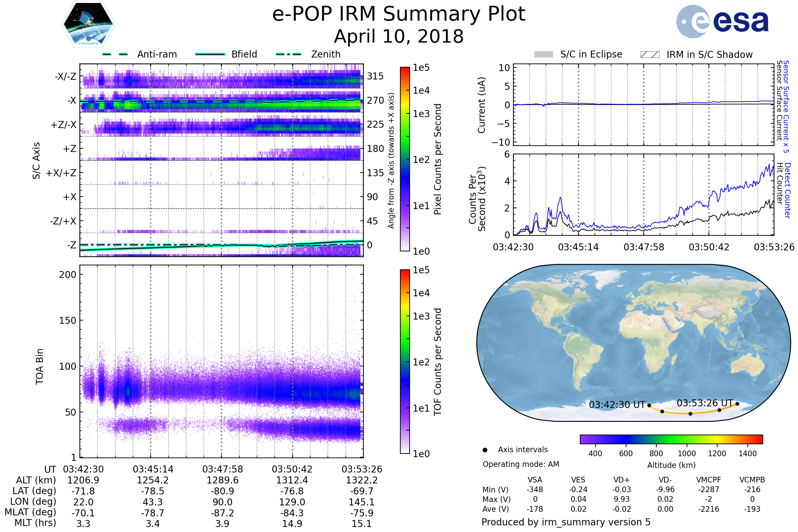
Task: Click the e-POP IRM Summary Plot title
Action: tap(399, 14)
